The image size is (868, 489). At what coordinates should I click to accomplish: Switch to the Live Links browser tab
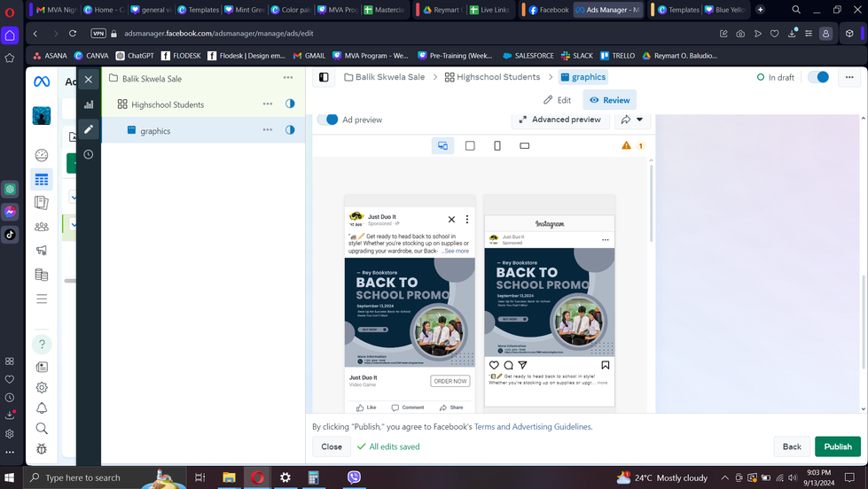(x=489, y=10)
